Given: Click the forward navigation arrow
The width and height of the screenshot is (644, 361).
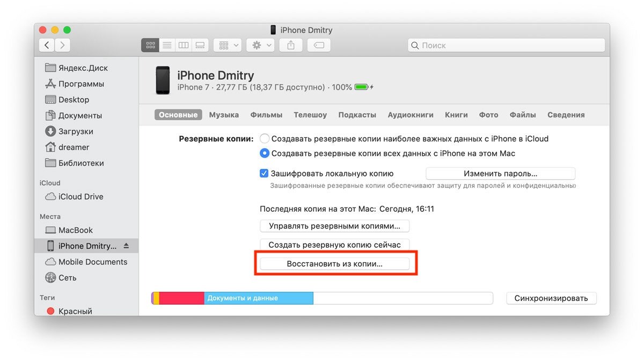Looking at the screenshot, I should tap(63, 46).
